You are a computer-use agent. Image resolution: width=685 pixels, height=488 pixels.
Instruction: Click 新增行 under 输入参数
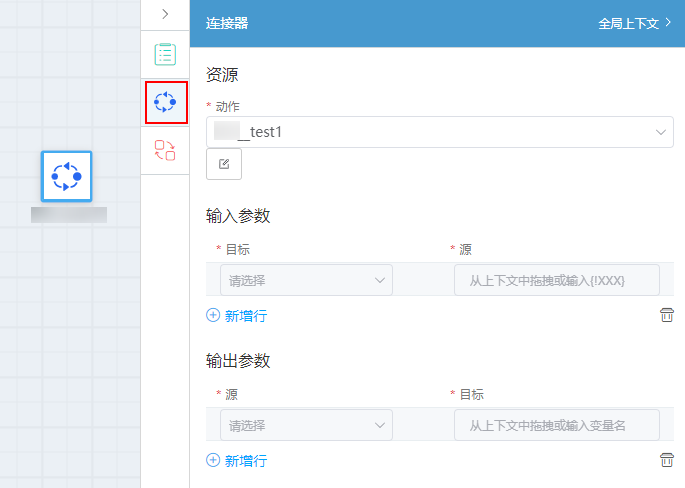(x=246, y=316)
